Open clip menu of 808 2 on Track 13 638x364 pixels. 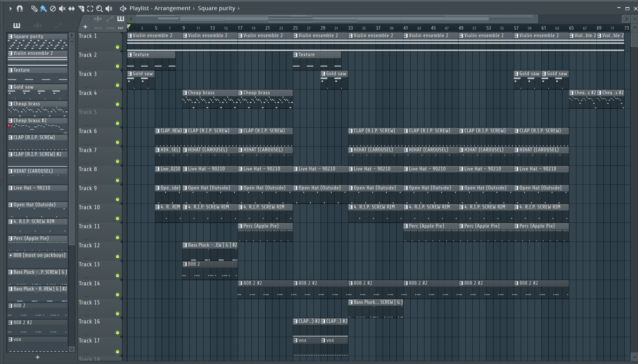(x=185, y=264)
